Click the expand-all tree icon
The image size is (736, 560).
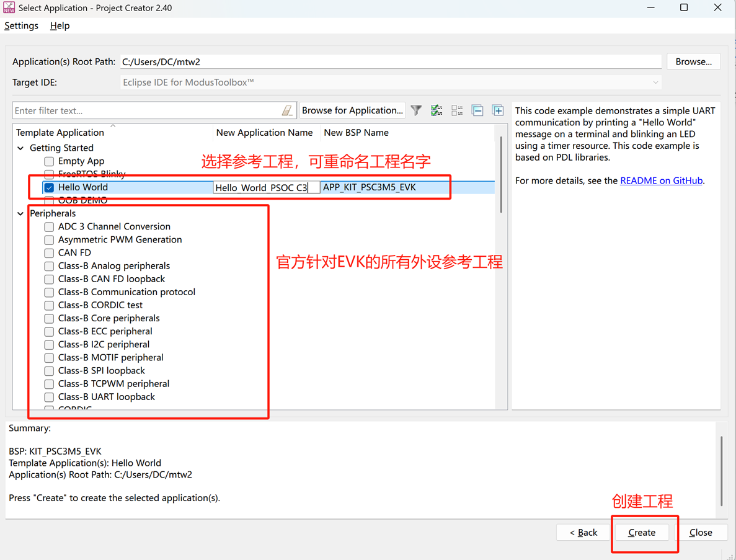coord(498,110)
